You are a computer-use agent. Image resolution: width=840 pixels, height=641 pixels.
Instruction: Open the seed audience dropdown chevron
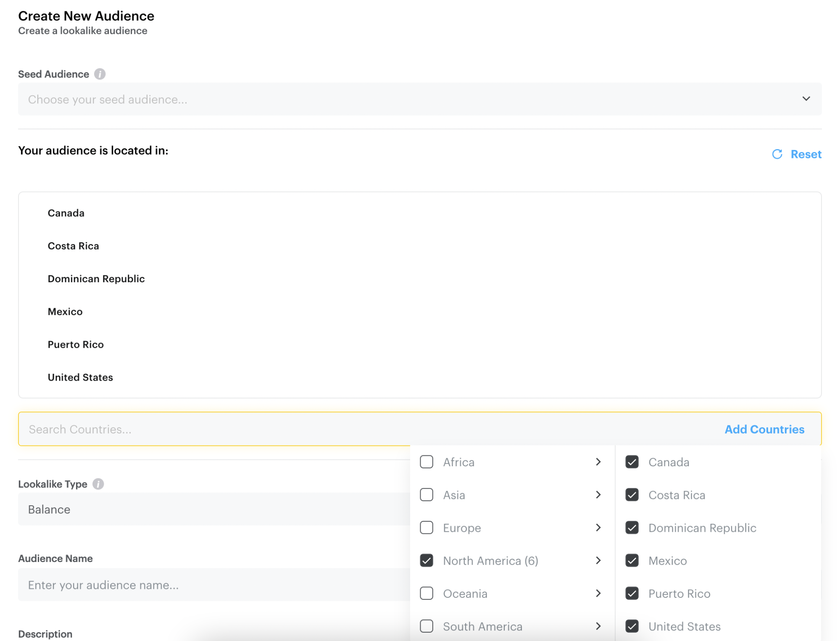click(806, 99)
